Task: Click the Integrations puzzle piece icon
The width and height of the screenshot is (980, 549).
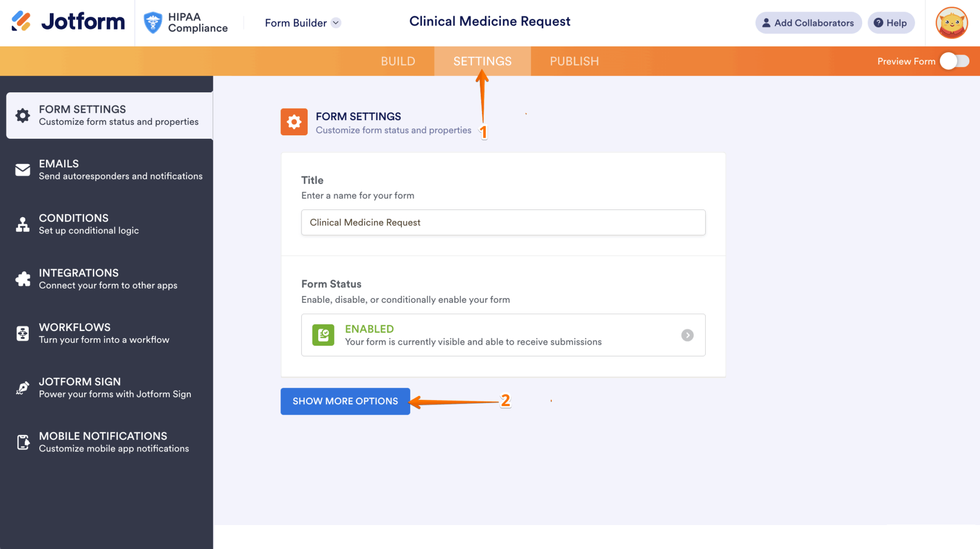Action: click(x=22, y=278)
